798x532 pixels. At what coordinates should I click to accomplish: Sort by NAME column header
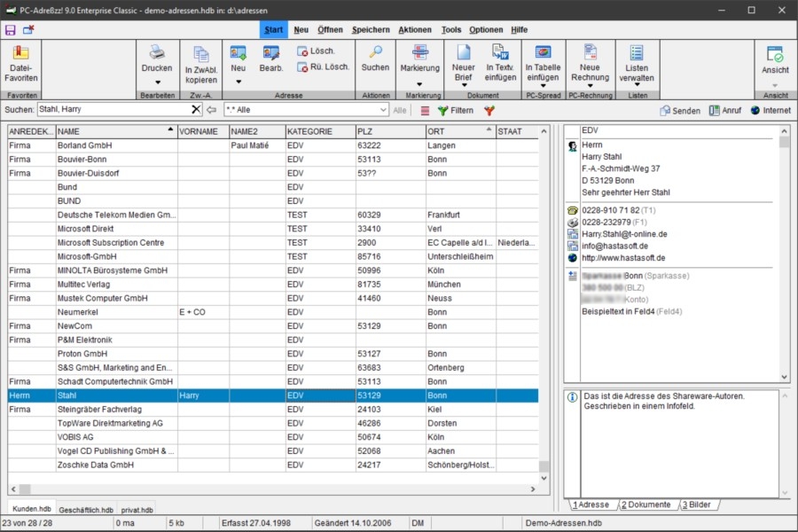coord(116,131)
